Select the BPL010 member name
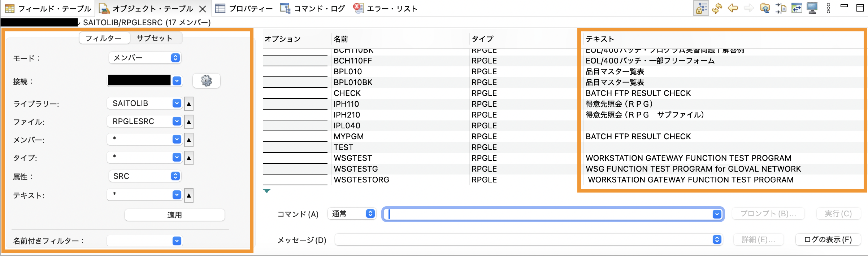 click(348, 72)
